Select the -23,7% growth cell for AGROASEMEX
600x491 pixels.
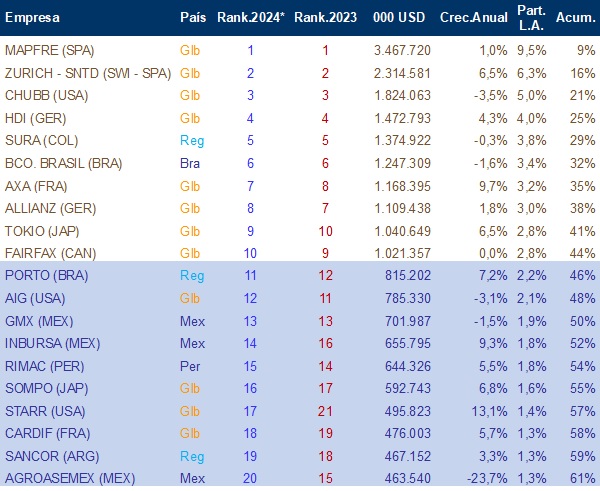[x=487, y=478]
